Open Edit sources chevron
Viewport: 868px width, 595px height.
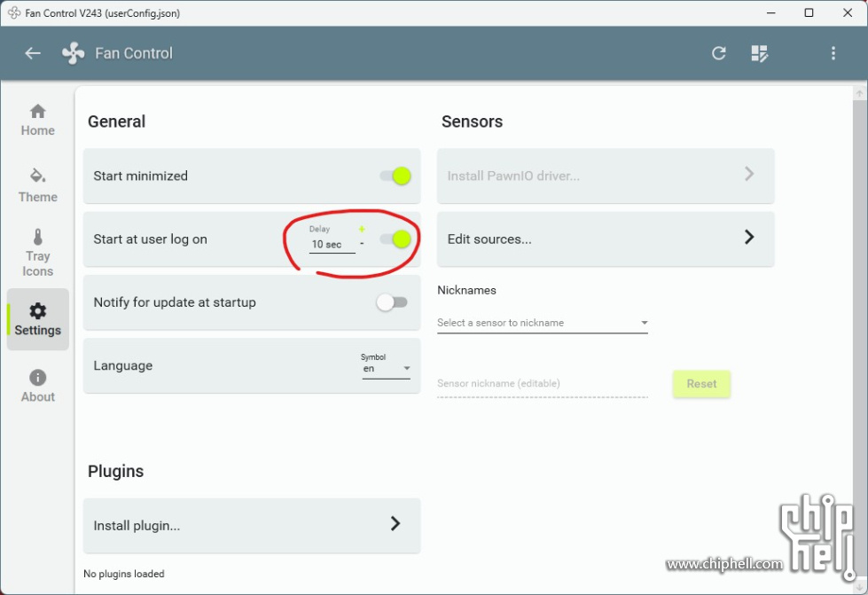click(749, 238)
